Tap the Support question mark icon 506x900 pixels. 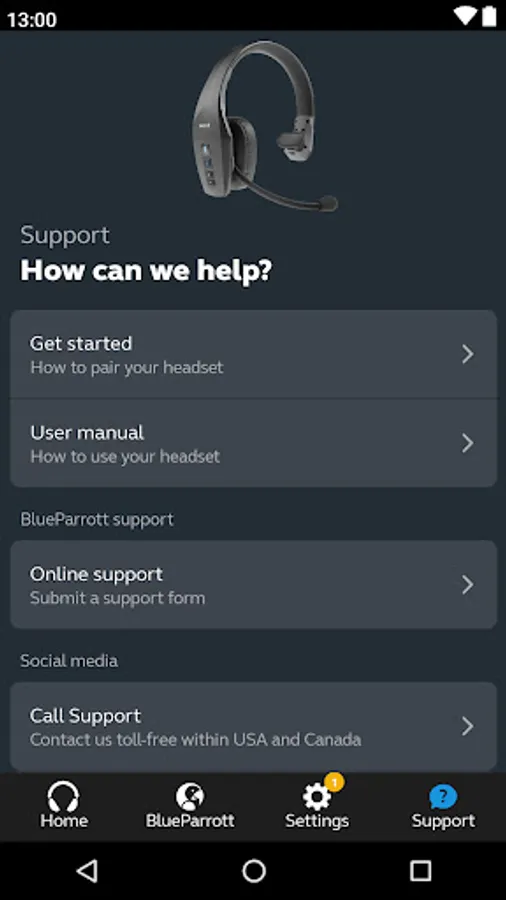pyautogui.click(x=443, y=797)
